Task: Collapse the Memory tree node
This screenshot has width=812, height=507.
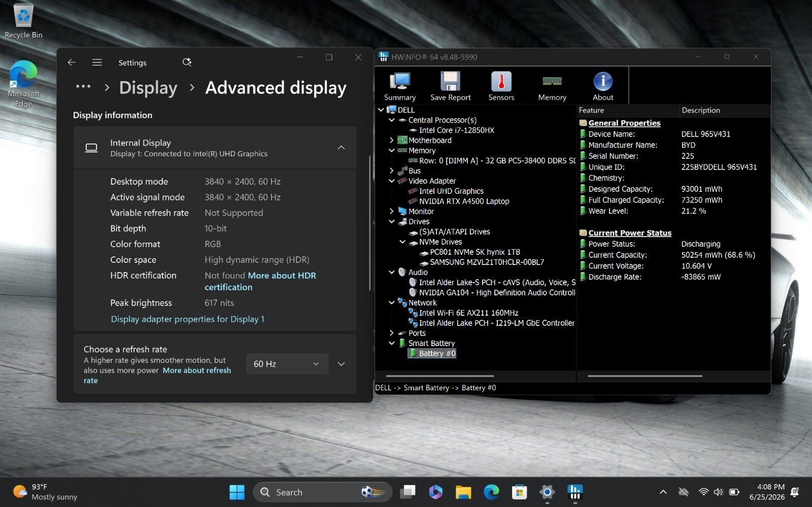Action: tap(391, 150)
